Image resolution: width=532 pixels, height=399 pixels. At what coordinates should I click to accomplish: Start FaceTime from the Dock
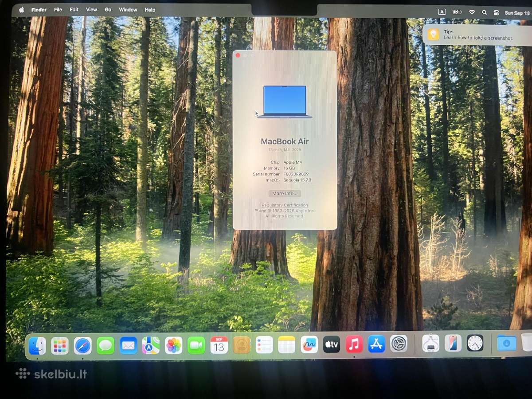point(196,345)
